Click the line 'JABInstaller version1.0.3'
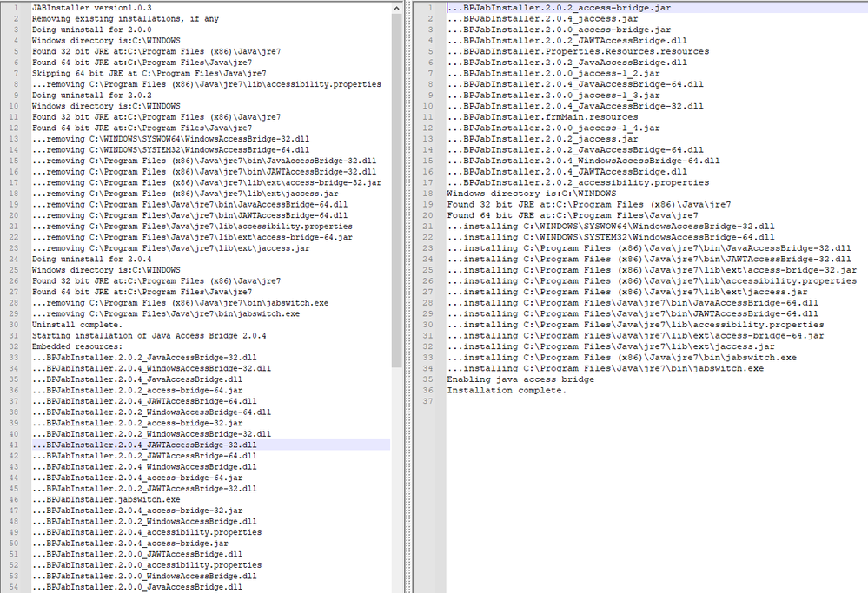Image resolution: width=868 pixels, height=593 pixels. 92,8
